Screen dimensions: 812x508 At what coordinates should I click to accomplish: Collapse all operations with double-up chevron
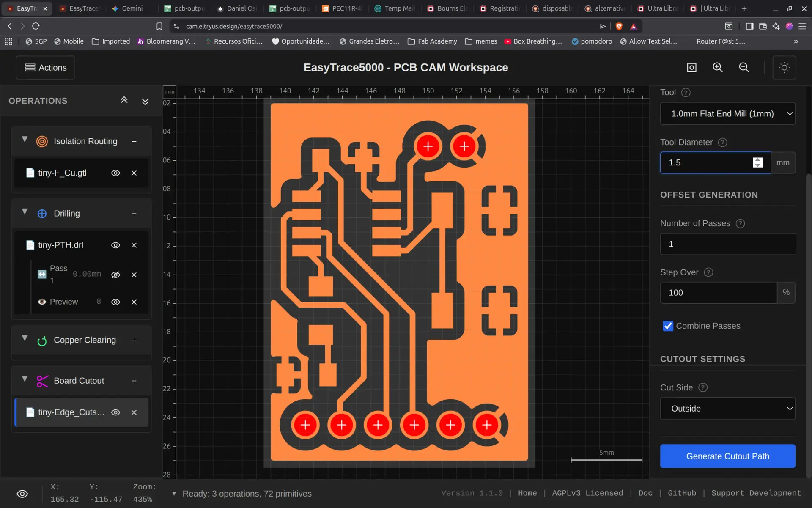[x=124, y=100]
